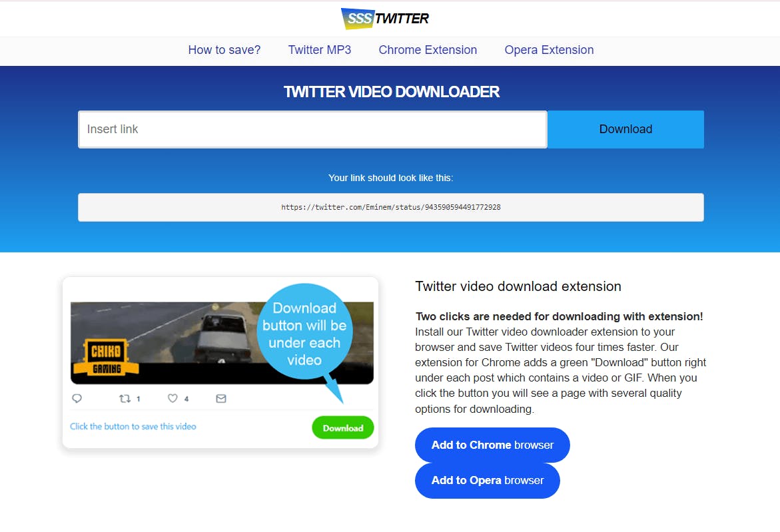Focus the Insert link input field
The height and width of the screenshot is (532, 780).
pos(312,129)
